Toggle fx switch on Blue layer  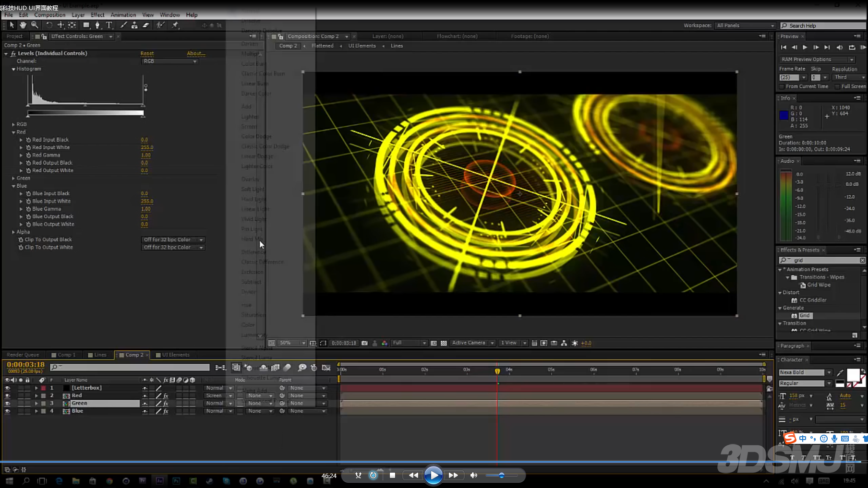click(166, 411)
